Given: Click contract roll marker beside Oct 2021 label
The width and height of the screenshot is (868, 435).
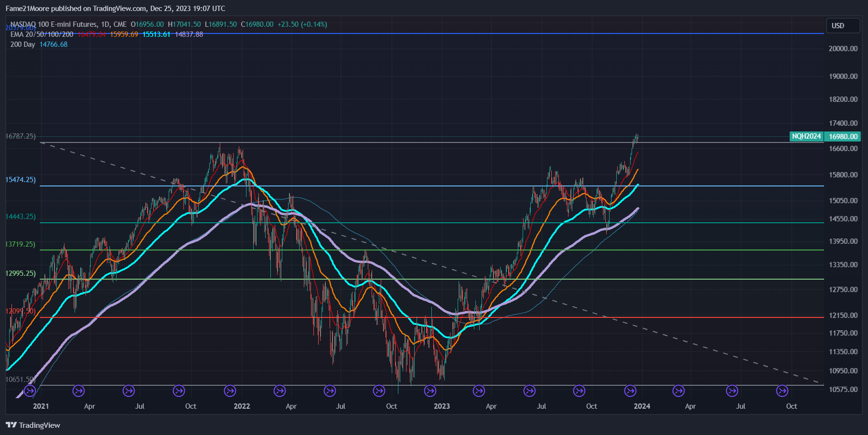Looking at the screenshot, I should tap(179, 391).
